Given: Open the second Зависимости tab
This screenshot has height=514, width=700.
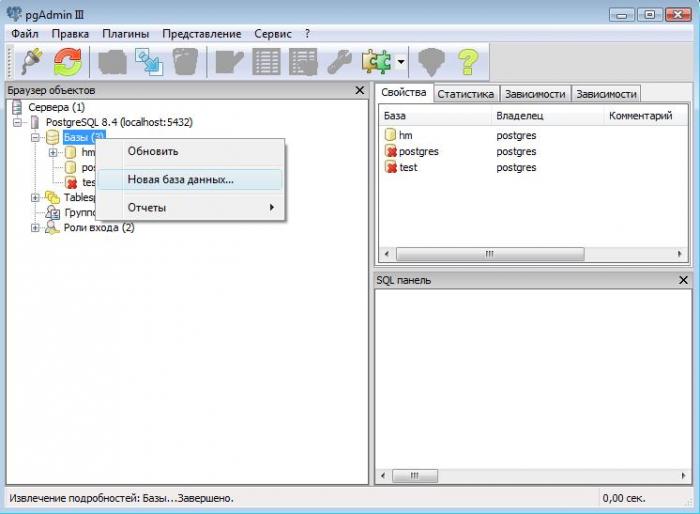Looking at the screenshot, I should pos(606,94).
